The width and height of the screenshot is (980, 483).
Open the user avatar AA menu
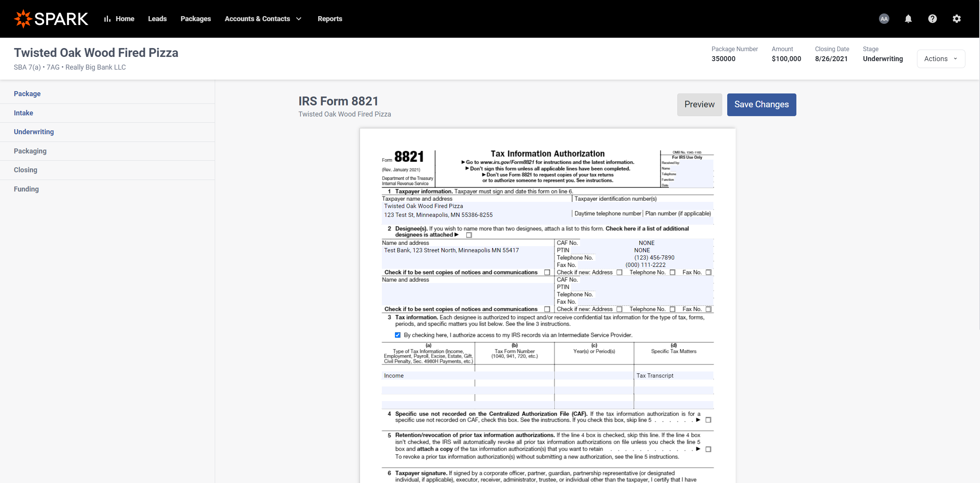point(884,18)
